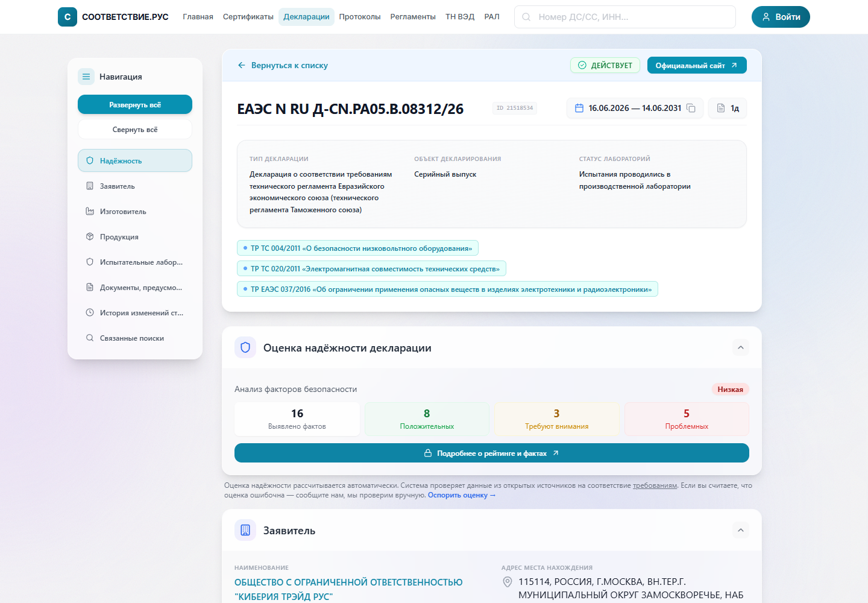Screen dimensions: 868x603
Task: Click the Развернуть всё button
Action: click(135, 104)
